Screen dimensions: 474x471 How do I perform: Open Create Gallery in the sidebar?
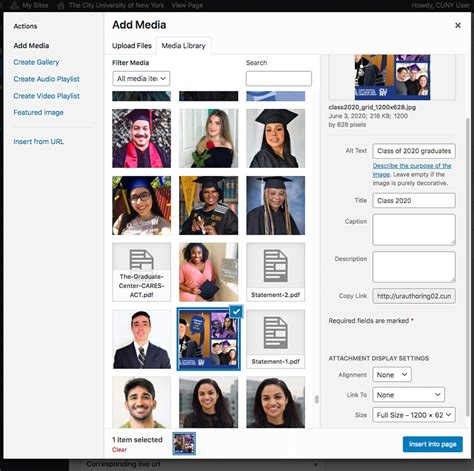coord(36,62)
